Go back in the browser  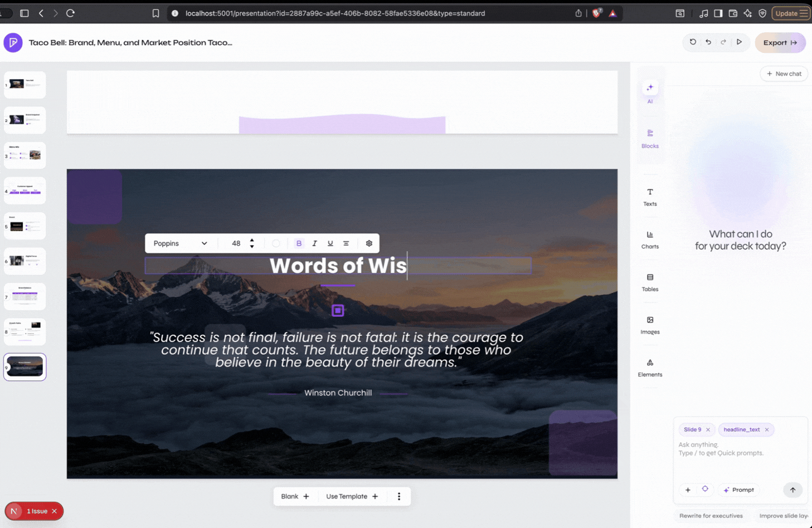tap(41, 13)
